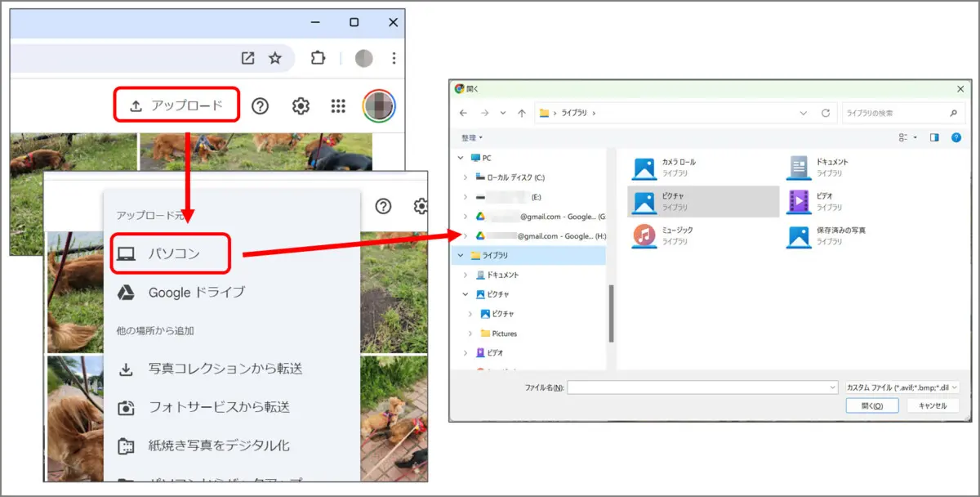Click the back arrow in the file dialog
This screenshot has width=980, height=497.
click(465, 114)
